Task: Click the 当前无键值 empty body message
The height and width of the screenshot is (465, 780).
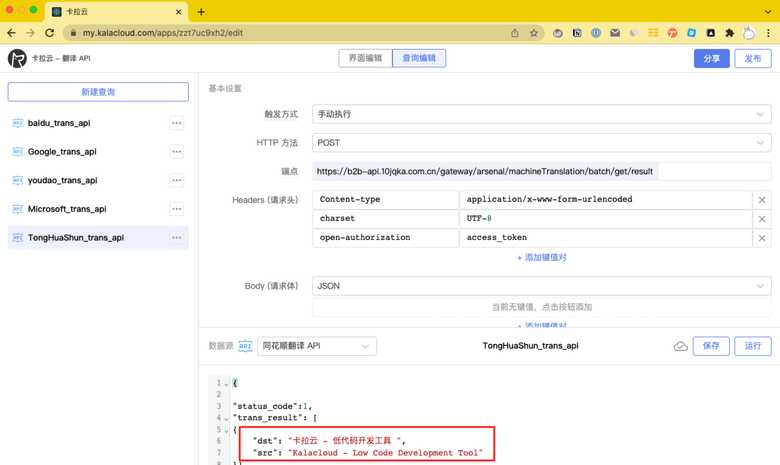Action: coord(542,307)
